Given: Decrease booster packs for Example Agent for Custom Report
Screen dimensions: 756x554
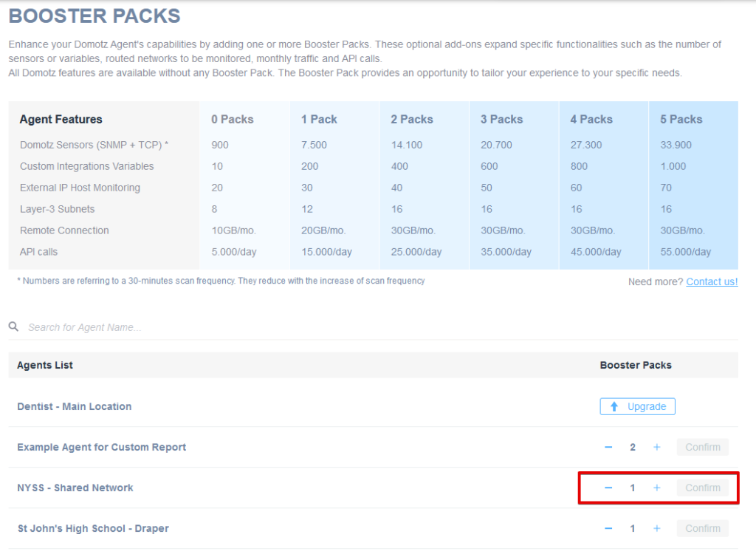Looking at the screenshot, I should (608, 448).
